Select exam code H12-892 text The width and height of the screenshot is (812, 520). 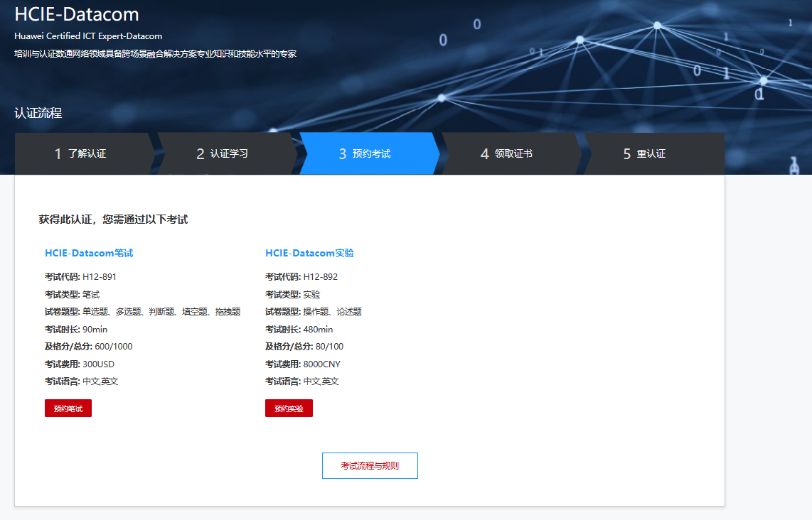click(x=320, y=277)
